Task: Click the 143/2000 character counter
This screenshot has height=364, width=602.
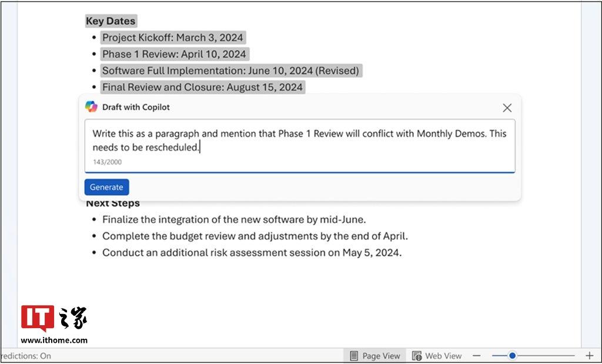Action: coord(107,162)
